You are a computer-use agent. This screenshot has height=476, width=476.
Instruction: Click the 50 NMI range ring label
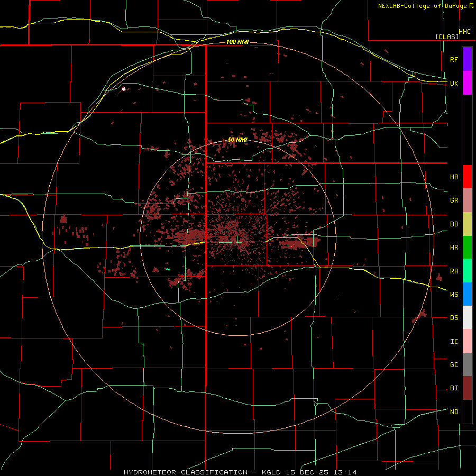[x=237, y=140]
